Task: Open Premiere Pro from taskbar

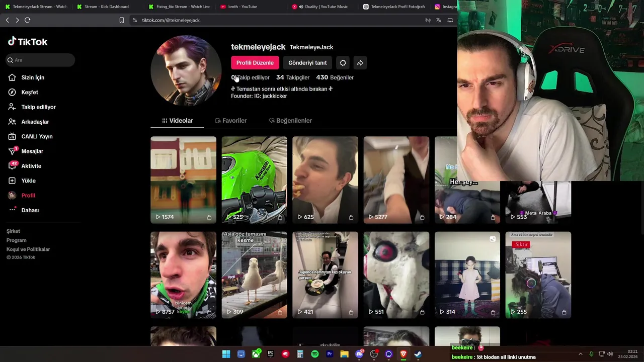Action: point(330,354)
